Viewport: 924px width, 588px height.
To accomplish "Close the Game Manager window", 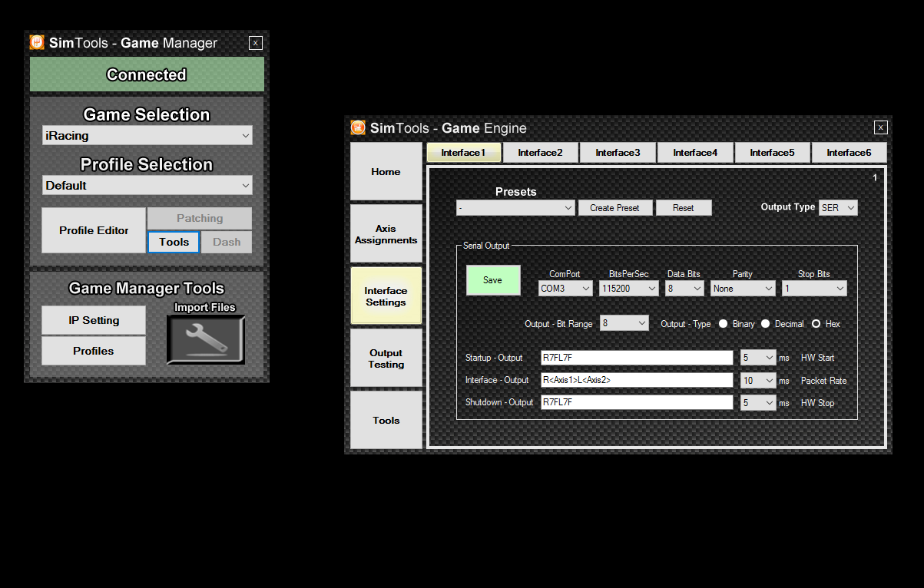I will [256, 43].
